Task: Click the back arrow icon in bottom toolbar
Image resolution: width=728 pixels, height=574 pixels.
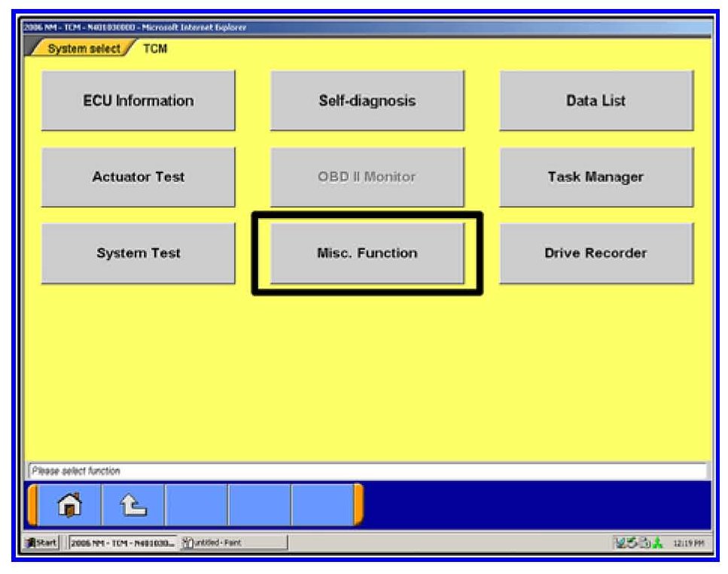Action: coord(133,506)
